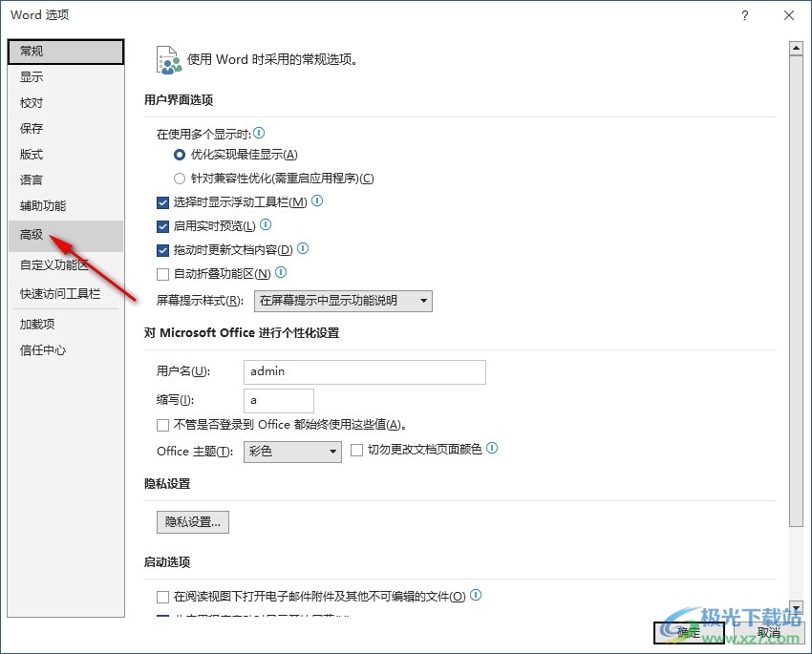Viewport: 812px width, 654px height.
Task: Click the general options header icon
Action: pyautogui.click(x=169, y=60)
